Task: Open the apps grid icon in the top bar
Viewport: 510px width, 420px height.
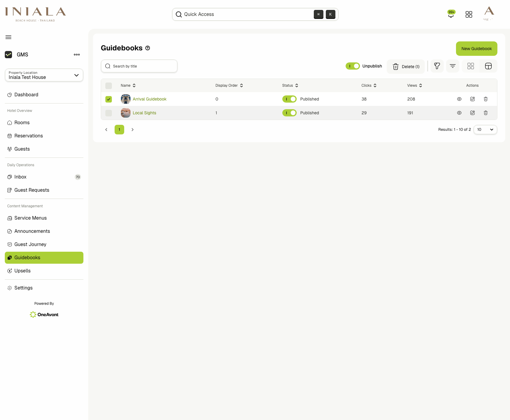Action: pyautogui.click(x=469, y=14)
